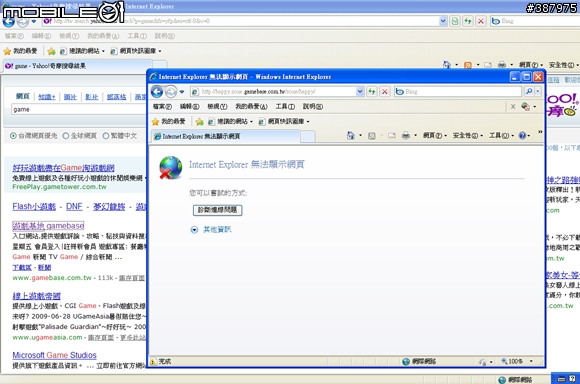
Task: Open Print options dropdown arrow in front window
Action: [415, 136]
